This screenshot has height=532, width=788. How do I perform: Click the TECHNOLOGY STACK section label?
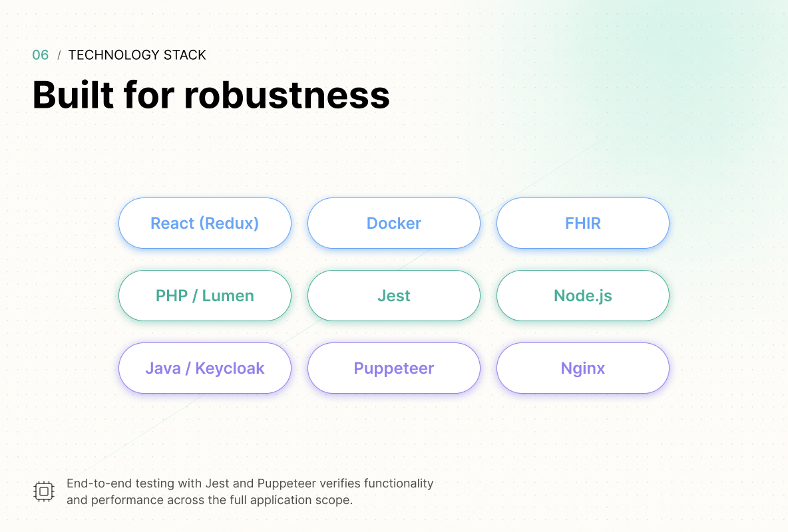137,55
